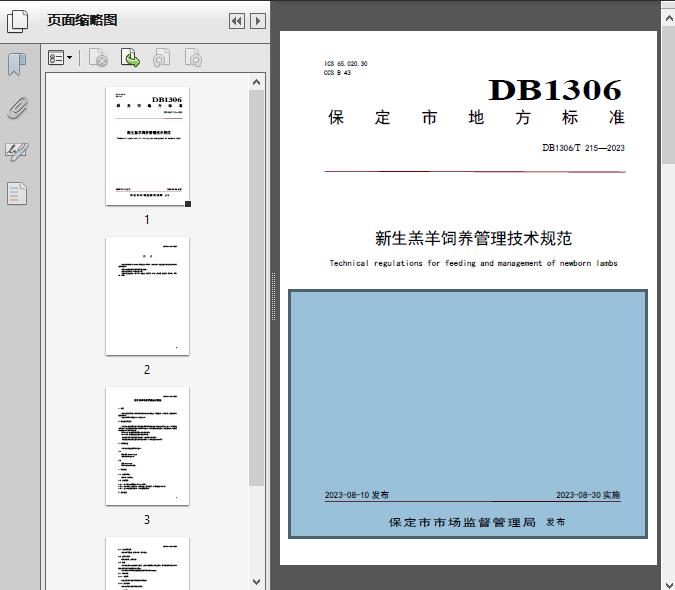Click the delete pages icon
Screen dimensions: 675x590
[98, 58]
